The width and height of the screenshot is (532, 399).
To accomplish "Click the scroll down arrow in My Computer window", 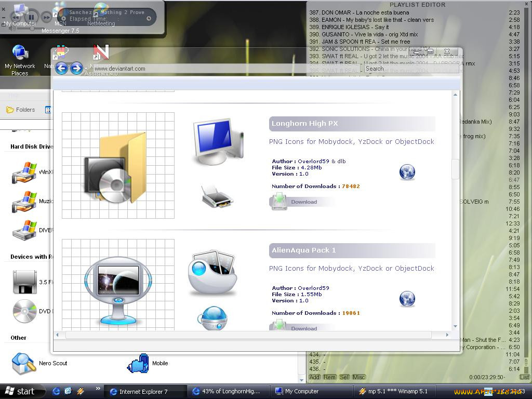I will tap(302, 380).
